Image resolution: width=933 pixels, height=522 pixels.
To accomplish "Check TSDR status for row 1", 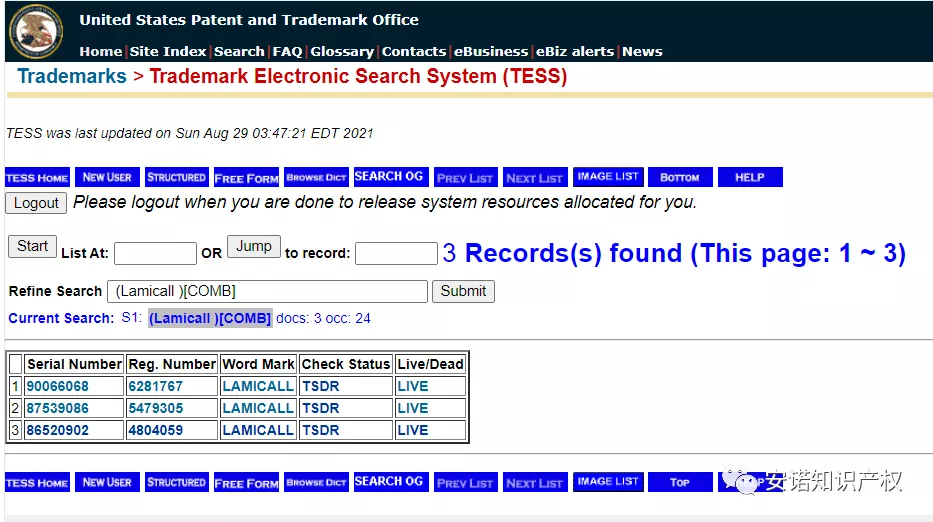I will pyautogui.click(x=321, y=386).
